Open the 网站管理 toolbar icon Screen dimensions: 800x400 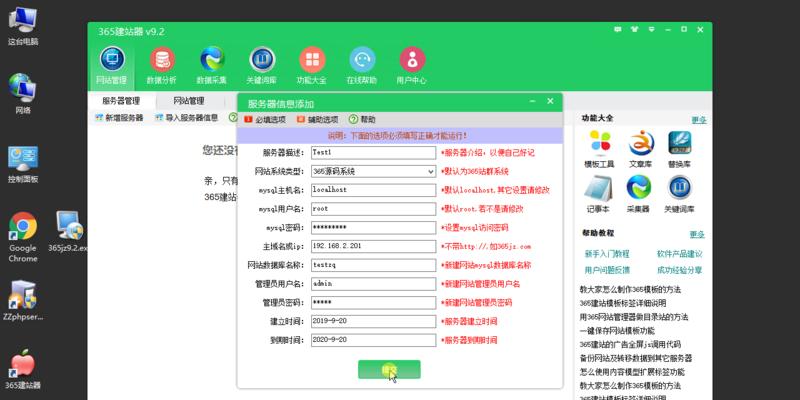pyautogui.click(x=112, y=66)
